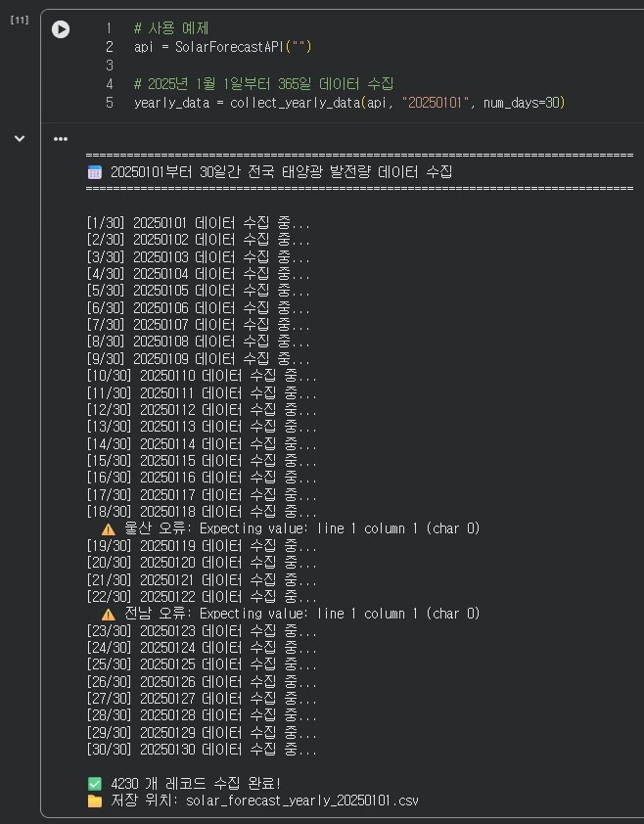Click output row [13/30] 20250113

tap(202, 427)
